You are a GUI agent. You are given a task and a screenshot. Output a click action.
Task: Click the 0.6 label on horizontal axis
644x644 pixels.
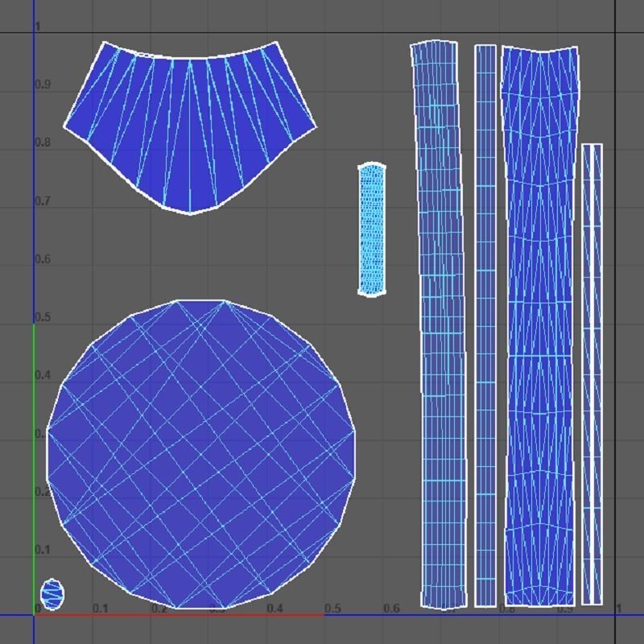coord(391,609)
